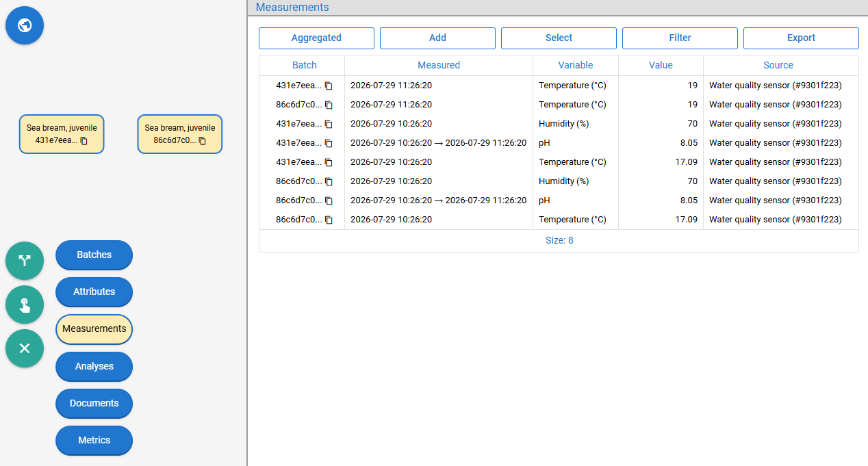Click the branch split icon button
868x466 pixels.
click(25, 261)
